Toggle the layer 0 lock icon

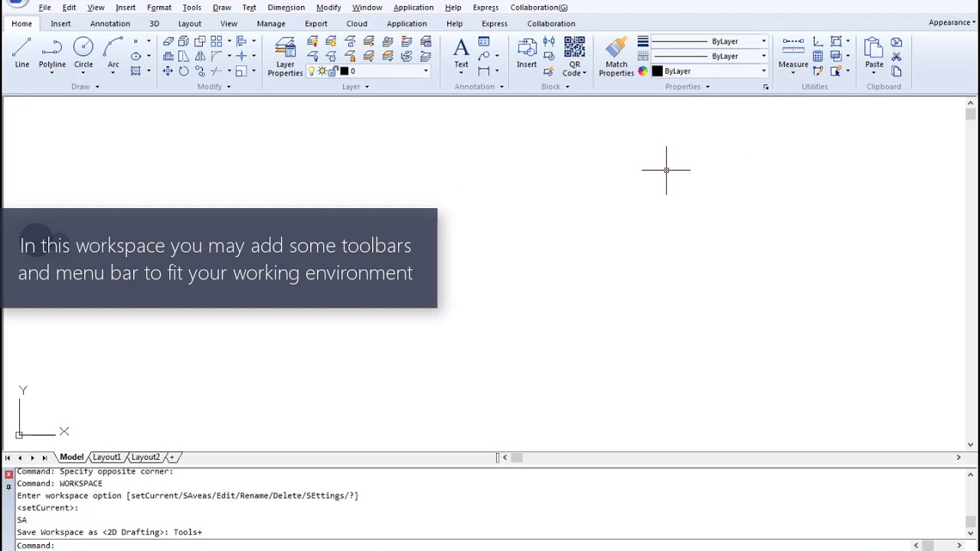coord(333,71)
